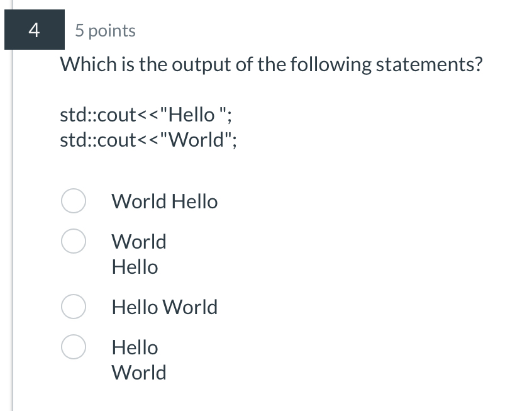Viewport: 532px width, 411px height.
Task: Click the "World" string literal in code
Action: 198,140
